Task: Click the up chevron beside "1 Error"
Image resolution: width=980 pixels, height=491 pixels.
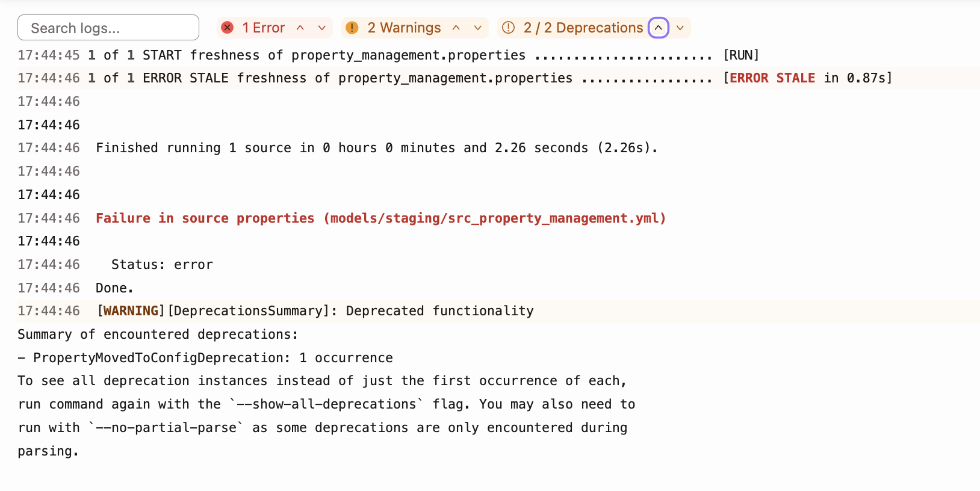Action: (x=300, y=28)
